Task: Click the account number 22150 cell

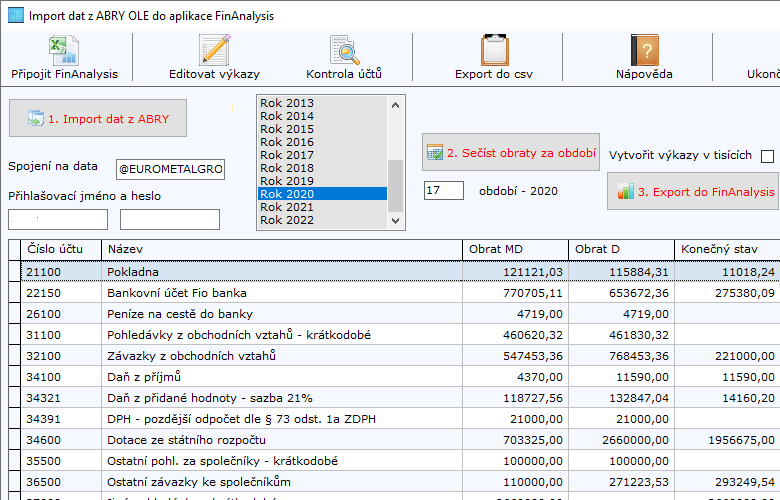Action: coord(61,293)
